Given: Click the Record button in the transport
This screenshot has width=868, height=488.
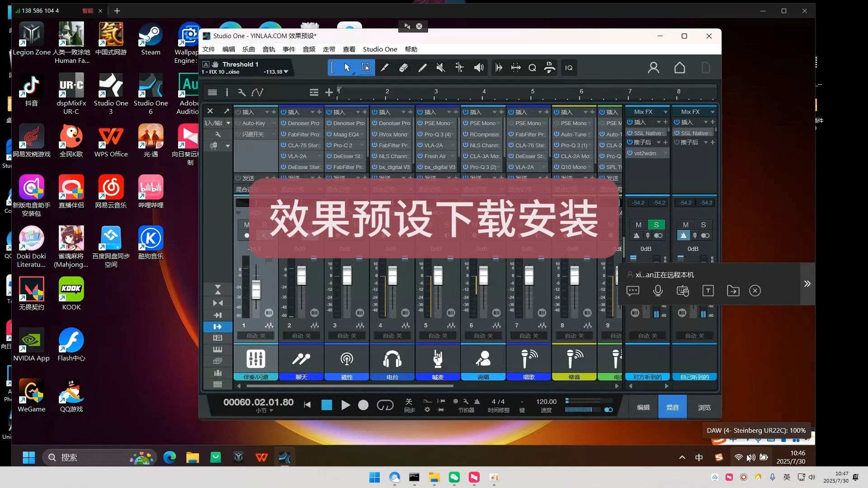Looking at the screenshot, I should click(363, 405).
